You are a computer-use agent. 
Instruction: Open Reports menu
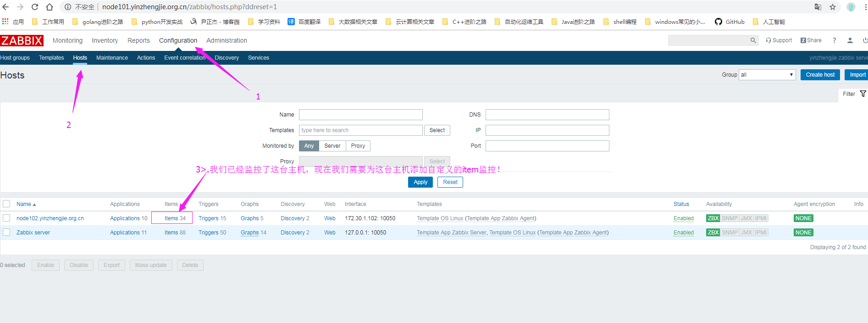click(138, 40)
